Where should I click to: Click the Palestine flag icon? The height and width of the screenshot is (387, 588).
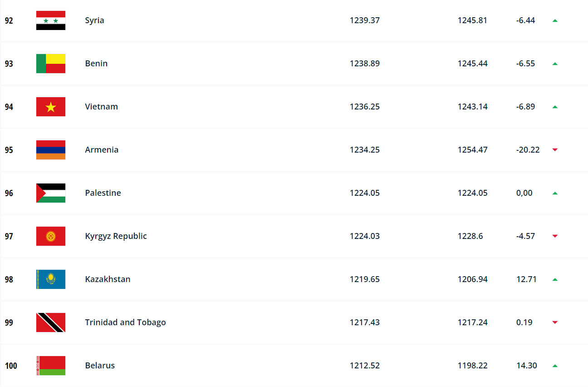pos(51,193)
